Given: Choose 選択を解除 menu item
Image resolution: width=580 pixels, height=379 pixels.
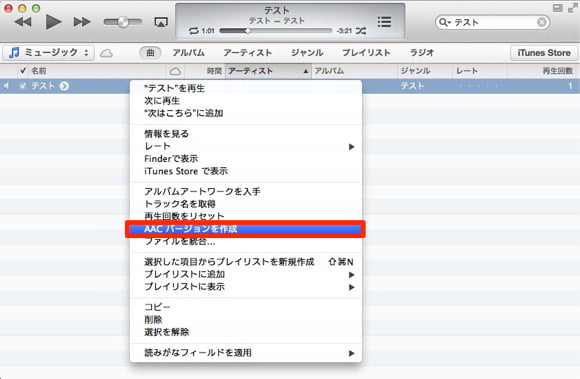Looking at the screenshot, I should 246,332.
